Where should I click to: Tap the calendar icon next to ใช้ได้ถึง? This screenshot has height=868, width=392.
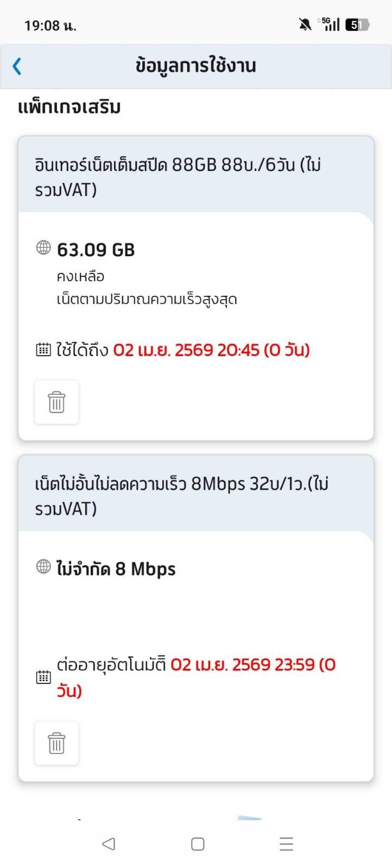43,349
